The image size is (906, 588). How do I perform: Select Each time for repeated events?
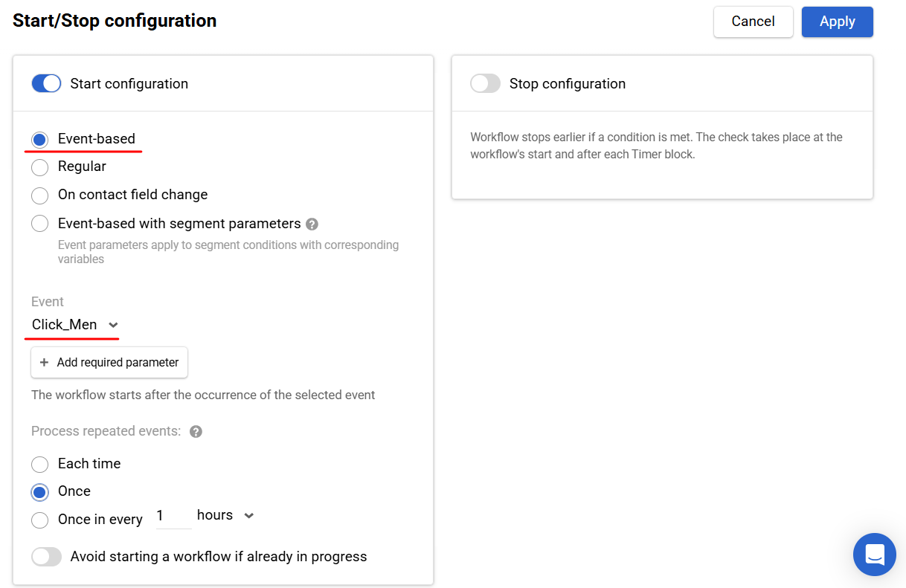pyautogui.click(x=39, y=465)
